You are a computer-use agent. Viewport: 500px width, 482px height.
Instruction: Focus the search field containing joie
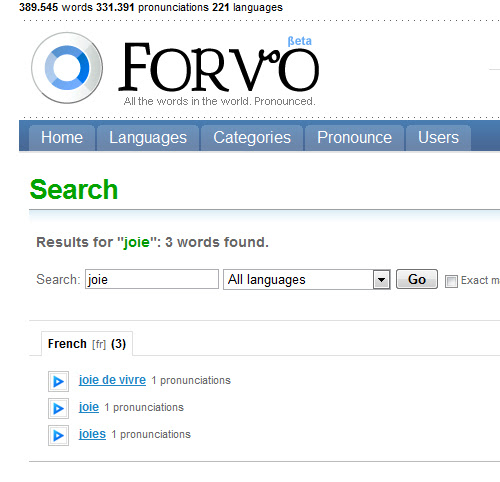pos(152,279)
